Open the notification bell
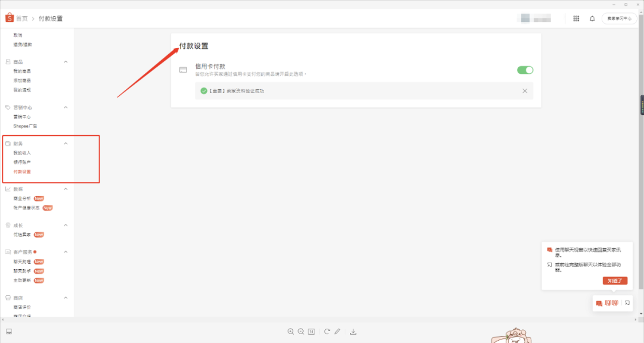 [592, 18]
